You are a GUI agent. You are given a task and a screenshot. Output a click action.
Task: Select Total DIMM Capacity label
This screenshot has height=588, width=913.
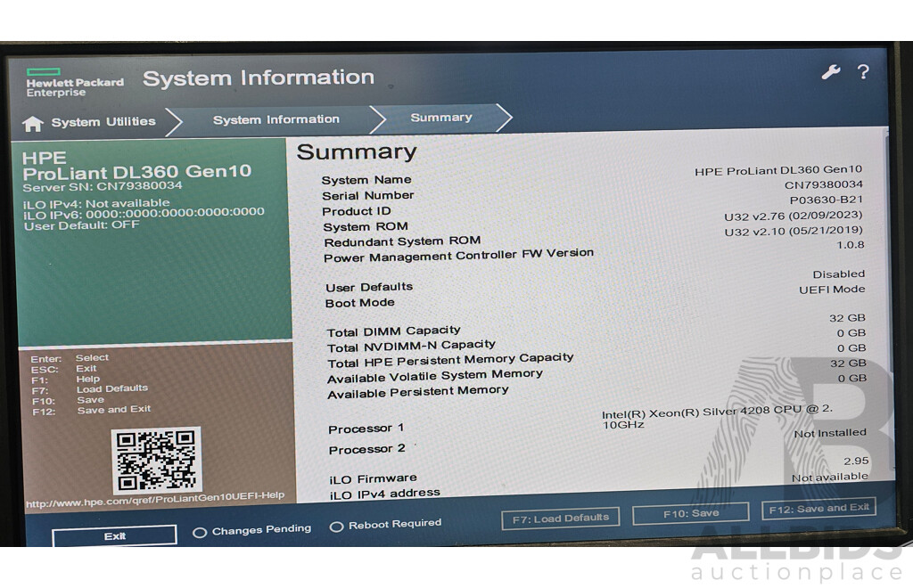[393, 331]
